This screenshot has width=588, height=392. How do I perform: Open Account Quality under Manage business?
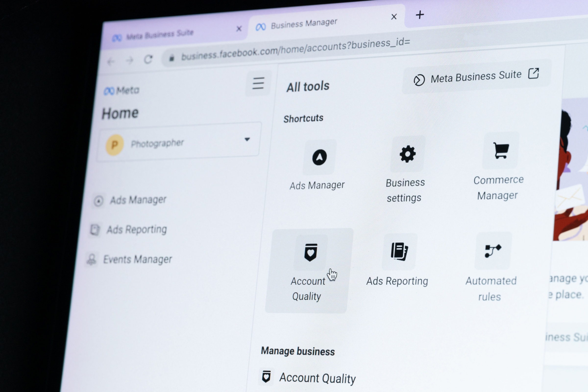pos(317,378)
